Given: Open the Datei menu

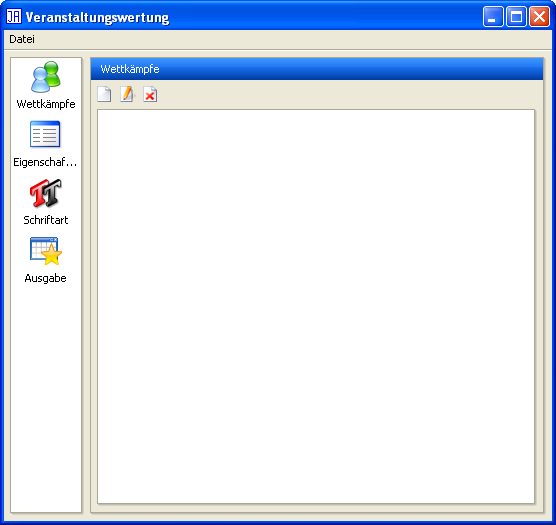Looking at the screenshot, I should click(22, 39).
